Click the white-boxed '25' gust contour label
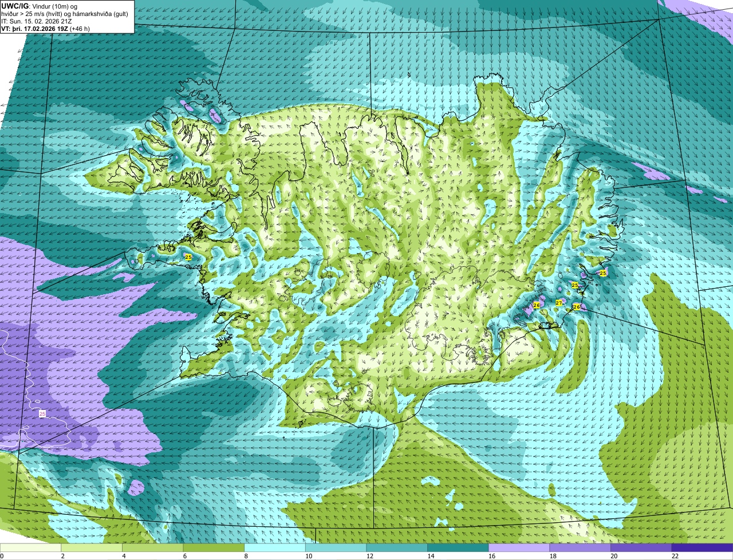The image size is (733, 560). (x=42, y=413)
